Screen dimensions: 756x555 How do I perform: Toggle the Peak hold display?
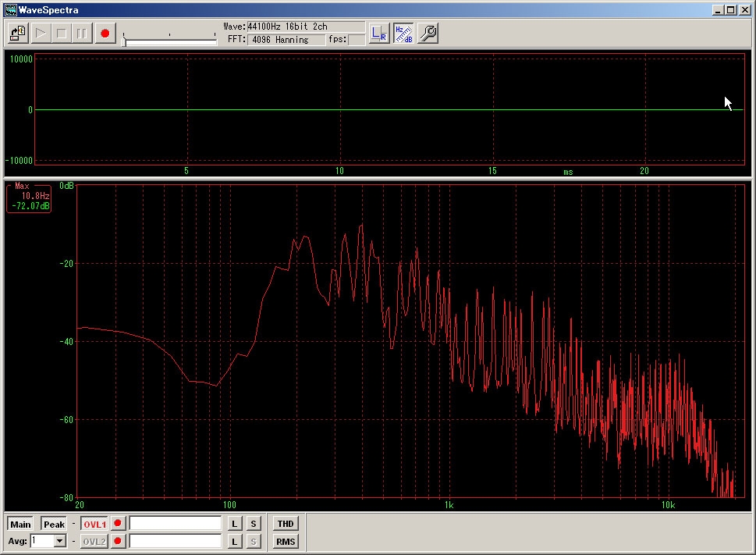click(x=54, y=524)
